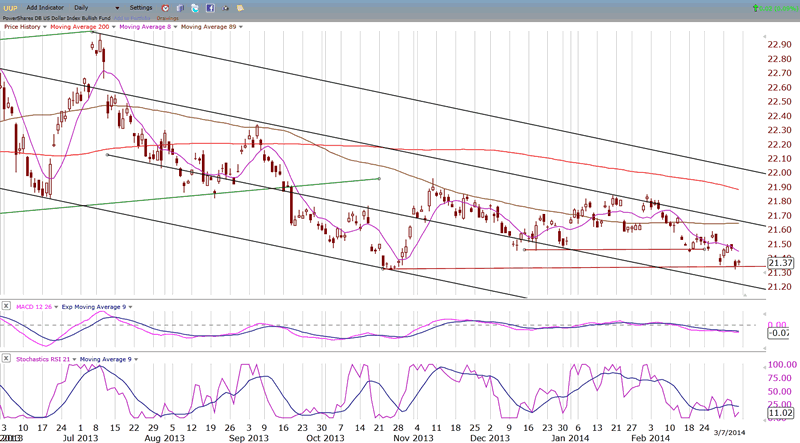Click the Facebook share icon
Viewport: 800px width, 443px height.
(x=209, y=7)
